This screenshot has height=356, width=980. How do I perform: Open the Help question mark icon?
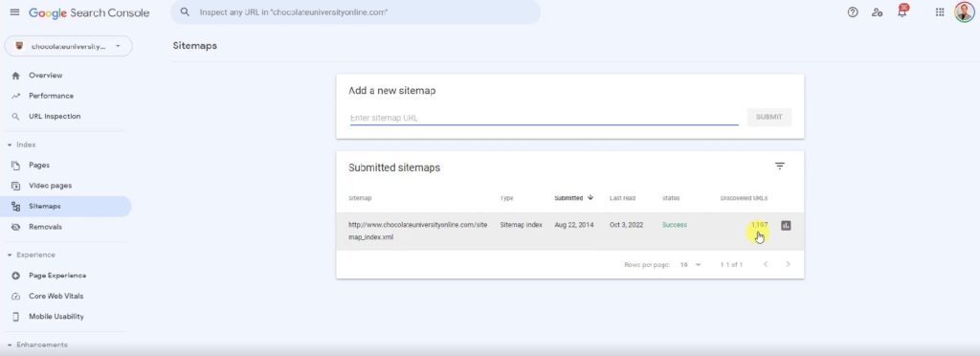point(853,11)
